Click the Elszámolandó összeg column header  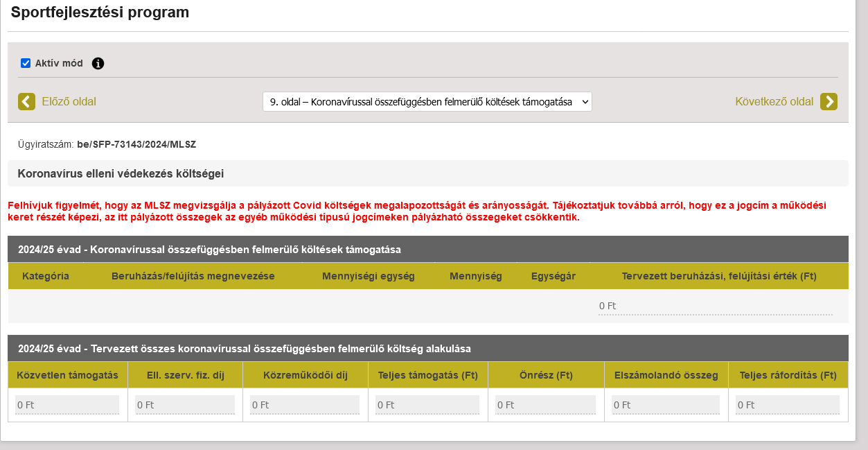pos(666,375)
